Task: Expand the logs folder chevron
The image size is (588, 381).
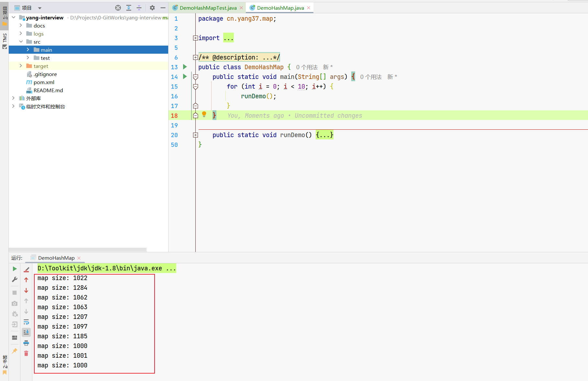Action: tap(21, 33)
